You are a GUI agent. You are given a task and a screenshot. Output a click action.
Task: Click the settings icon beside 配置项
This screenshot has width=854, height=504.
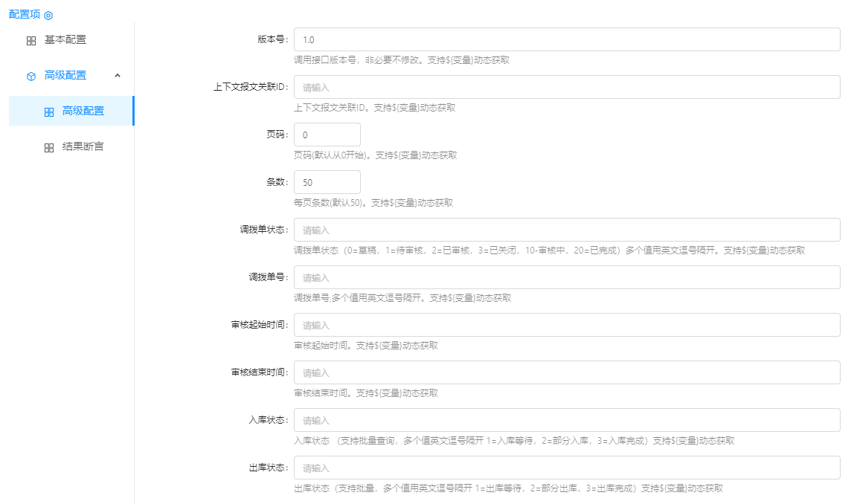(x=48, y=15)
